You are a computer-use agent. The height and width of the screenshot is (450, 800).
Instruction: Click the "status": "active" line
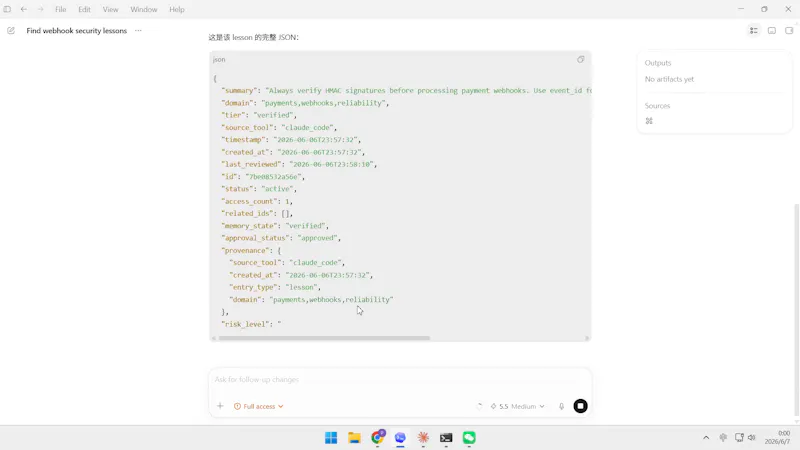click(x=259, y=189)
